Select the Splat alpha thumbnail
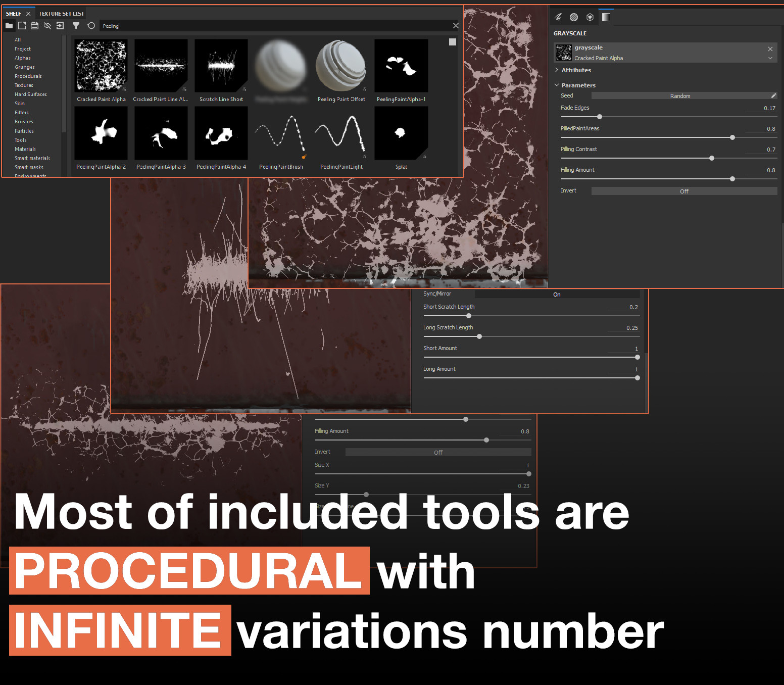 click(x=401, y=133)
